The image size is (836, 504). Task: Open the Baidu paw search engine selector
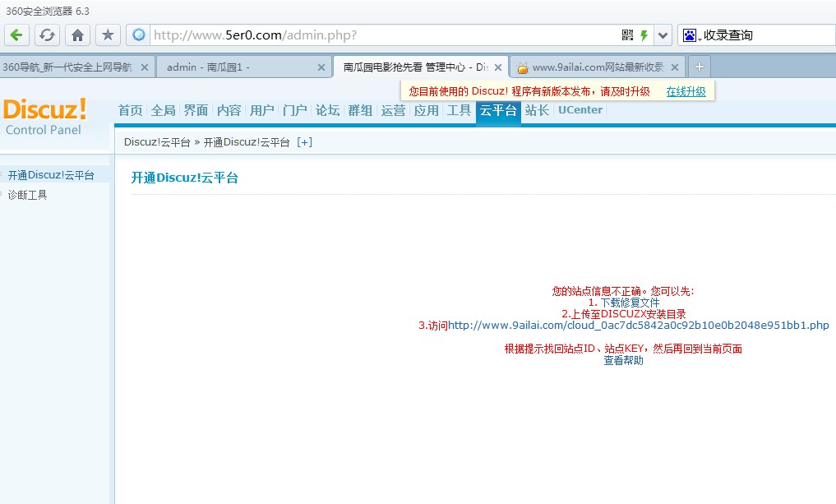[x=691, y=35]
